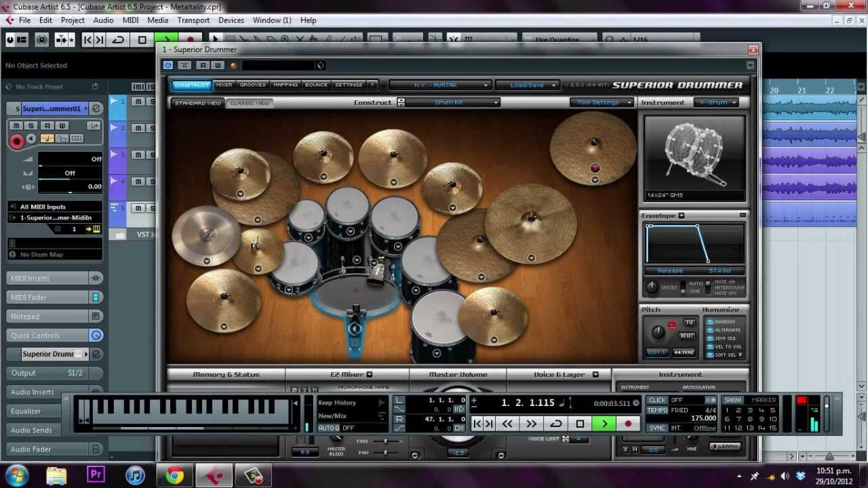Expand the Envelope menu arrow

coord(682,216)
